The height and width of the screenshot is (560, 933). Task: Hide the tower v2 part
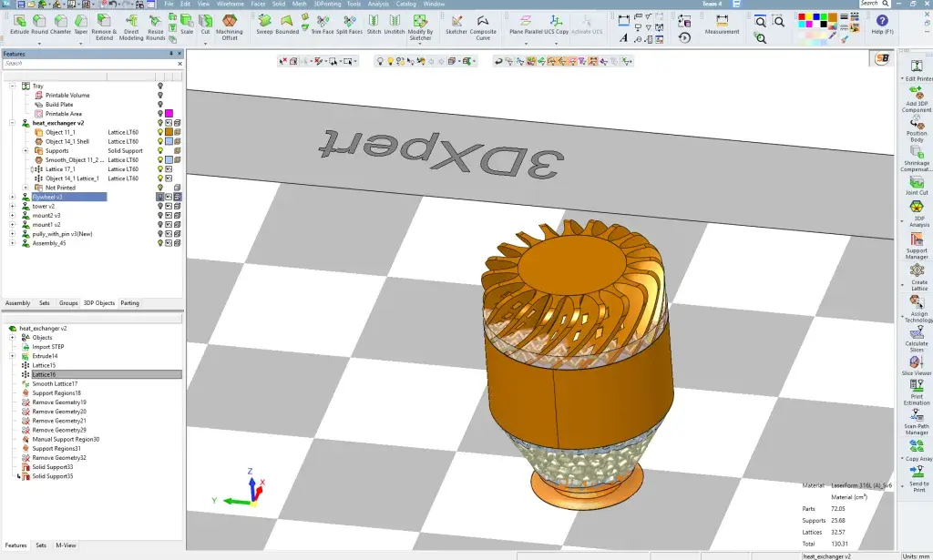160,206
